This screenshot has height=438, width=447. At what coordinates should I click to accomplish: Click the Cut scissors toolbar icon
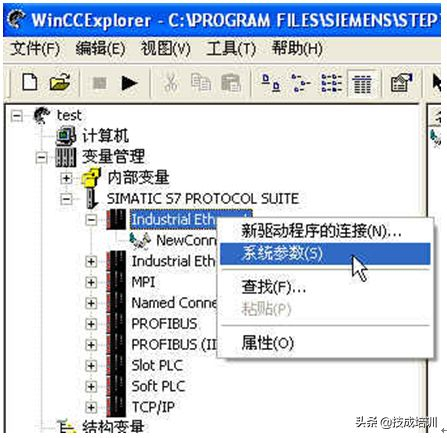171,83
